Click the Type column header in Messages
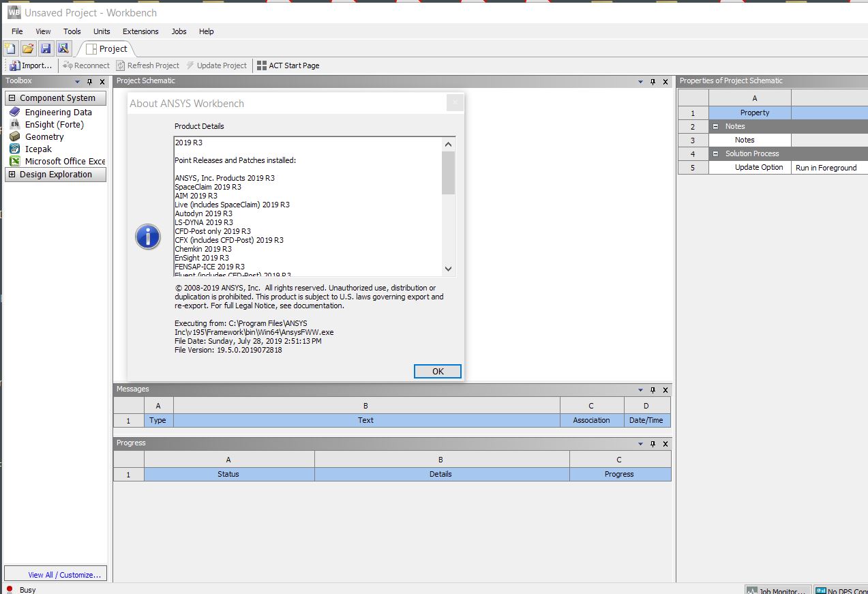 tap(158, 420)
